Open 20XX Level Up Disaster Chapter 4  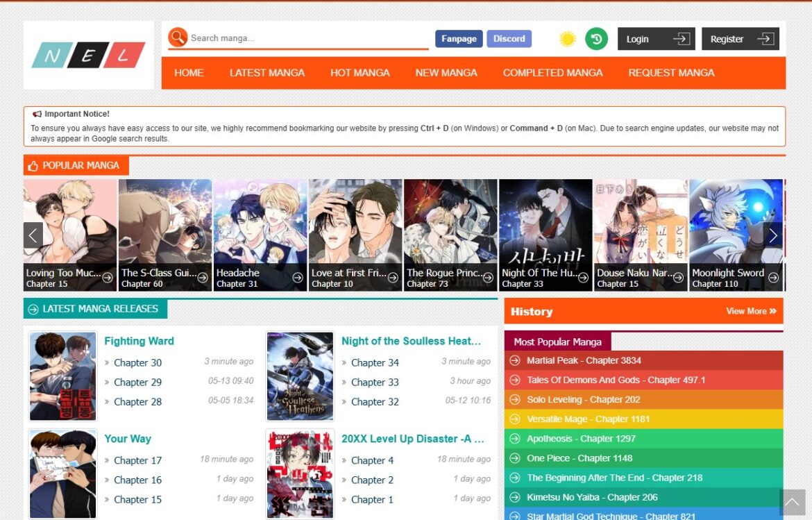click(372, 460)
